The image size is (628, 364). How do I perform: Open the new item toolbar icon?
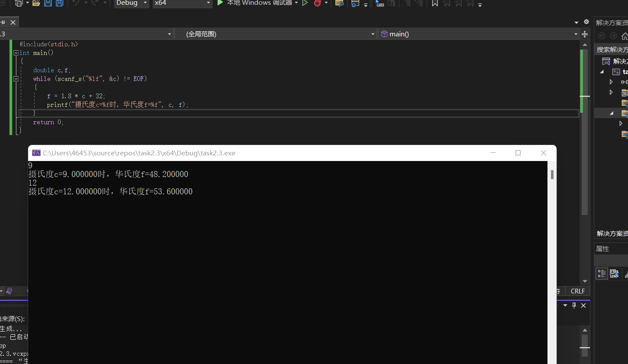(x=19, y=3)
